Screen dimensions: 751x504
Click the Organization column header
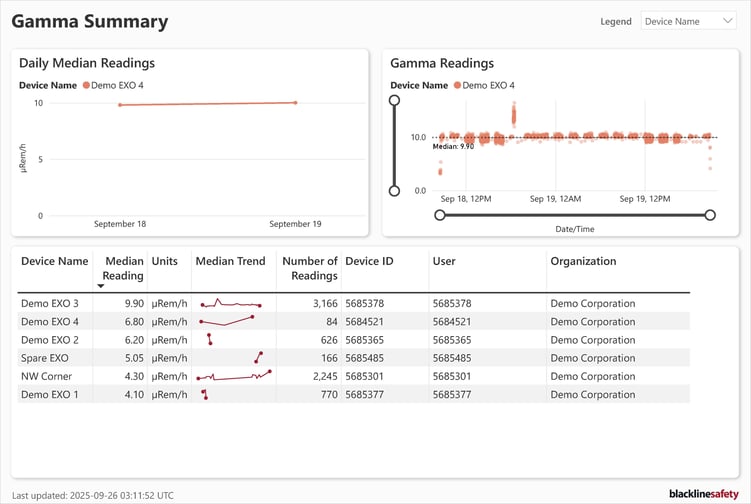coord(583,261)
